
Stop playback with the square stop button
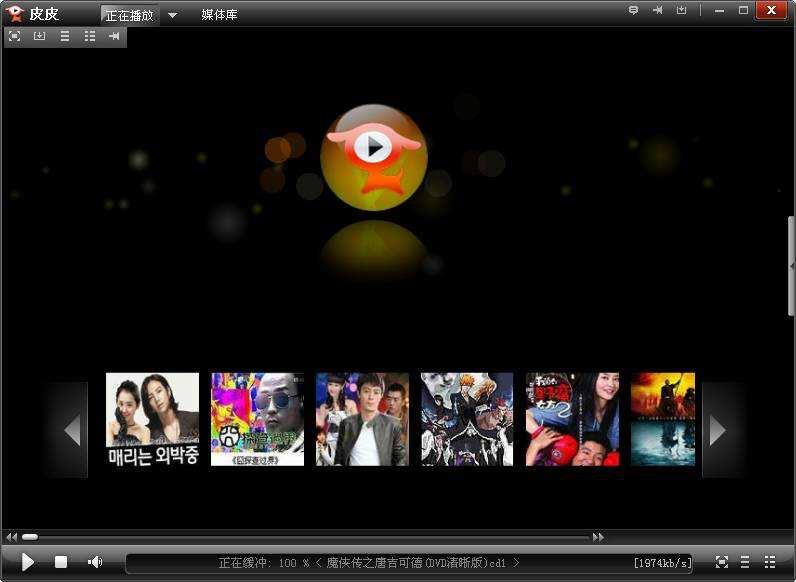pos(61,562)
